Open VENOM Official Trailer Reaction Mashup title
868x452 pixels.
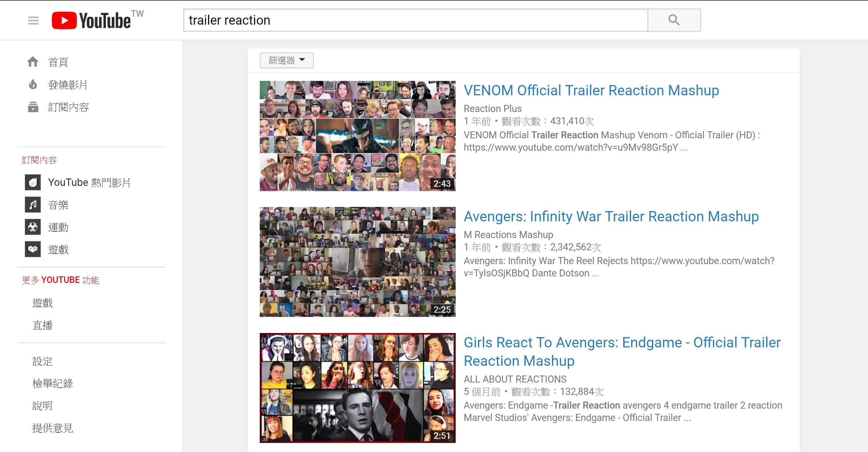[x=591, y=90]
